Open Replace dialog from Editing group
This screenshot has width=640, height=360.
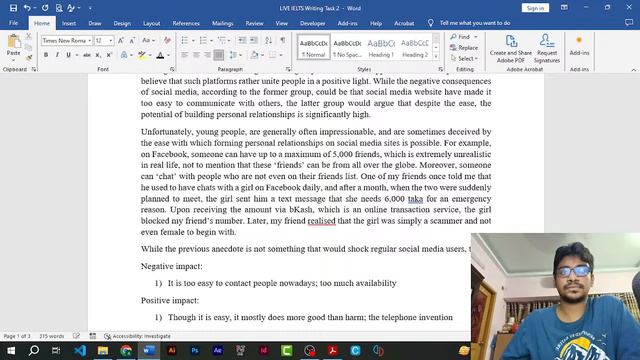click(x=464, y=48)
